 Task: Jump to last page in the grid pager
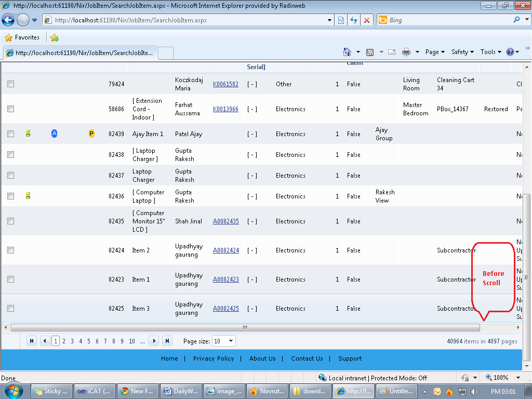coord(167,341)
